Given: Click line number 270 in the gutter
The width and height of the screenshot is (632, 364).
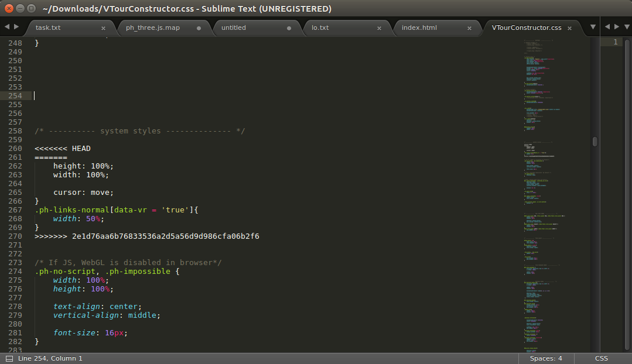Looking at the screenshot, I should point(15,236).
